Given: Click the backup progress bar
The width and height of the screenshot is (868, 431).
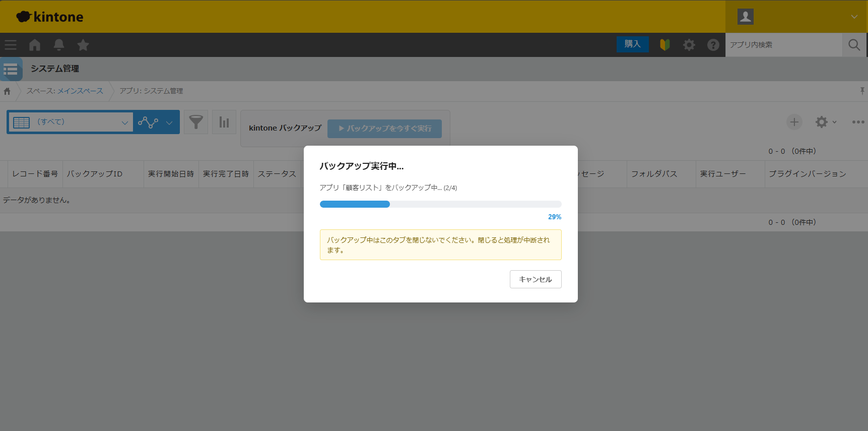Looking at the screenshot, I should [441, 204].
